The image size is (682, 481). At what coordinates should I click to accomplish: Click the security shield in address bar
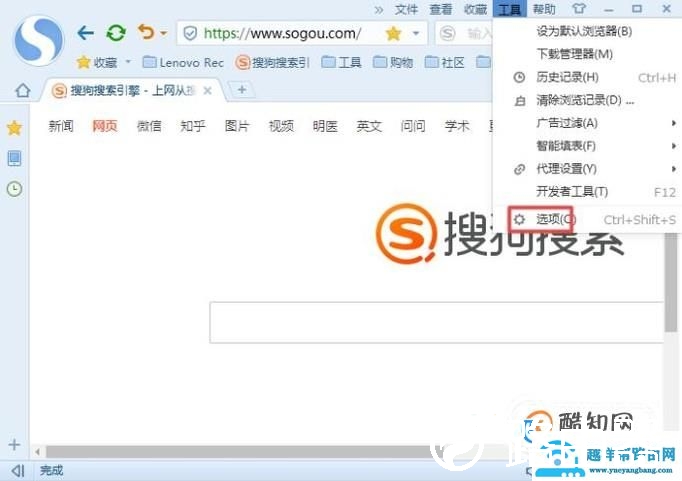click(190, 33)
